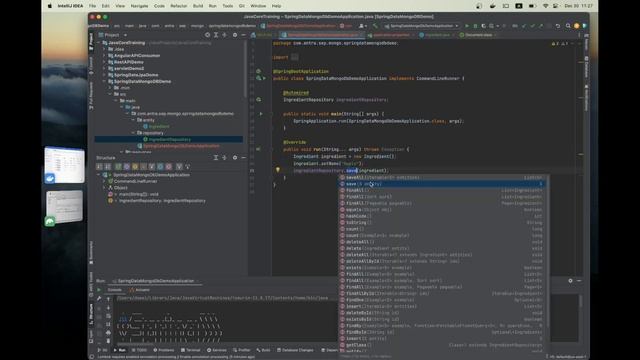Switch to Console tab in Run panel
Screen dimensions: 640x360
click(x=114, y=290)
